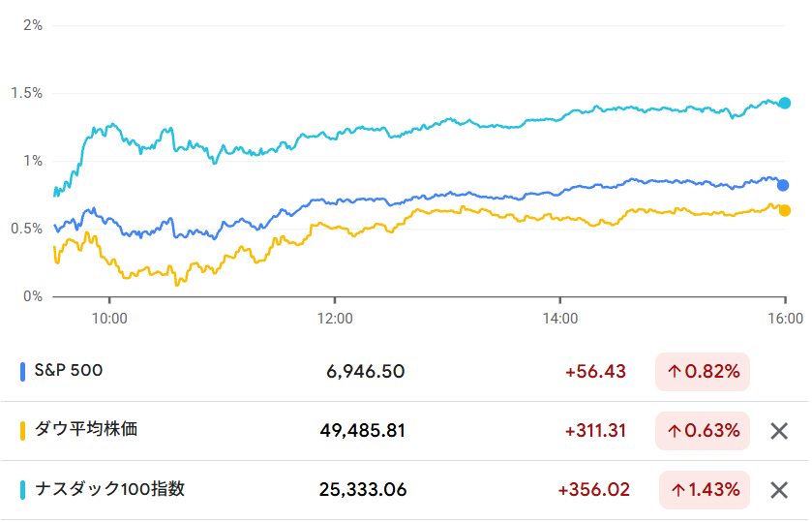The height and width of the screenshot is (522, 812).
Task: Click the yellow Dow endpoint dot on chart
Action: [x=785, y=210]
